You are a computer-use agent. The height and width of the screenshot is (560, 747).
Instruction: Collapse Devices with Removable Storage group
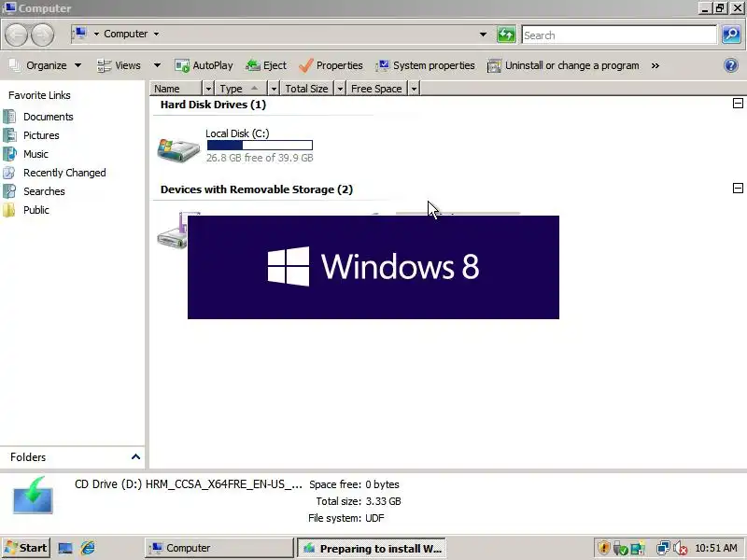pyautogui.click(x=738, y=189)
